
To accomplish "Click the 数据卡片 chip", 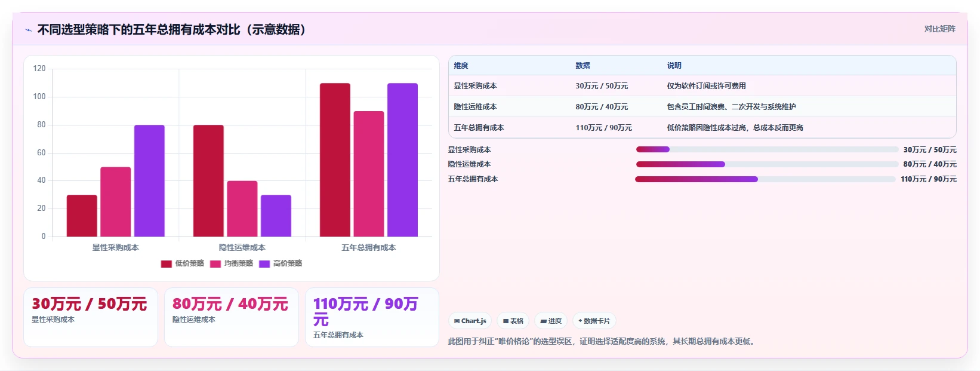I will 594,321.
